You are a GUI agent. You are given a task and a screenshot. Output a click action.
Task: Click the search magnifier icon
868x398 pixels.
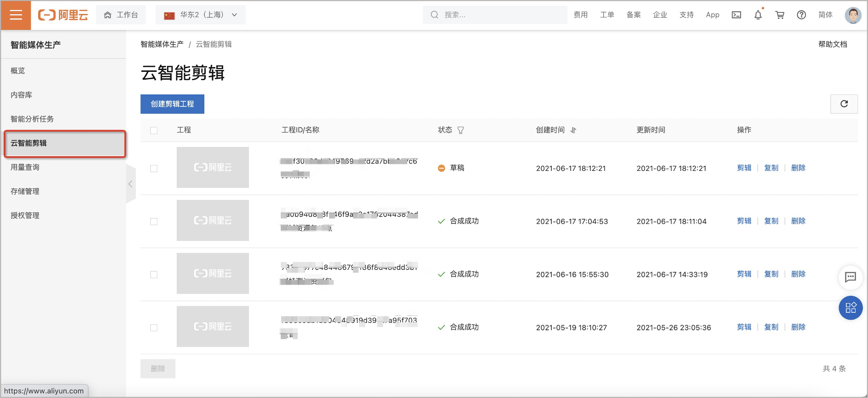[x=434, y=15]
